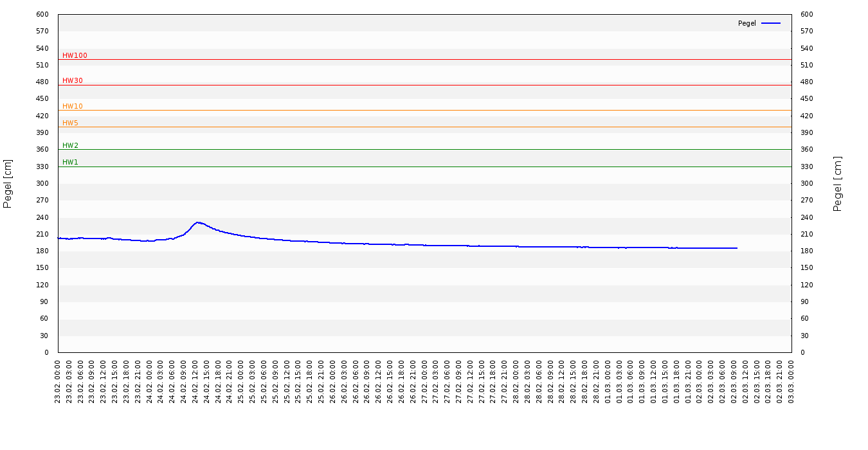868x450 pixels.
Task: Click the 0 tick on left axis
Action: point(46,352)
